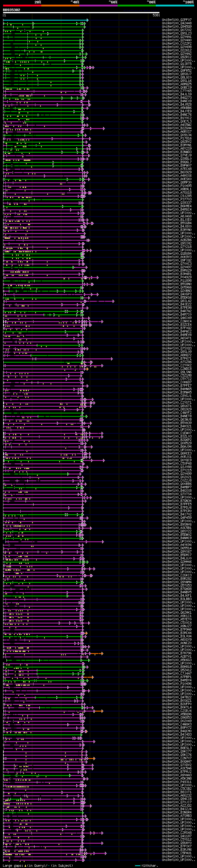
Task: Select the UniRef100_B7PE98 label
Action: (177, 308)
